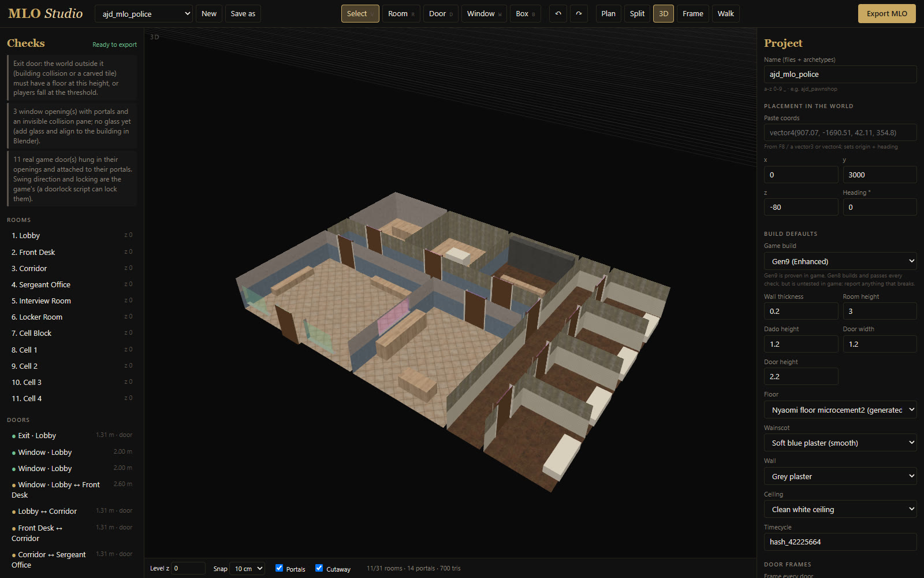Click the redo arrow button

point(579,13)
